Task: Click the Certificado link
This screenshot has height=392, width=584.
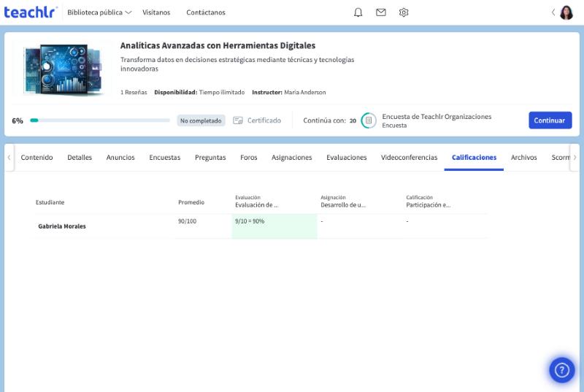Action: click(x=264, y=120)
